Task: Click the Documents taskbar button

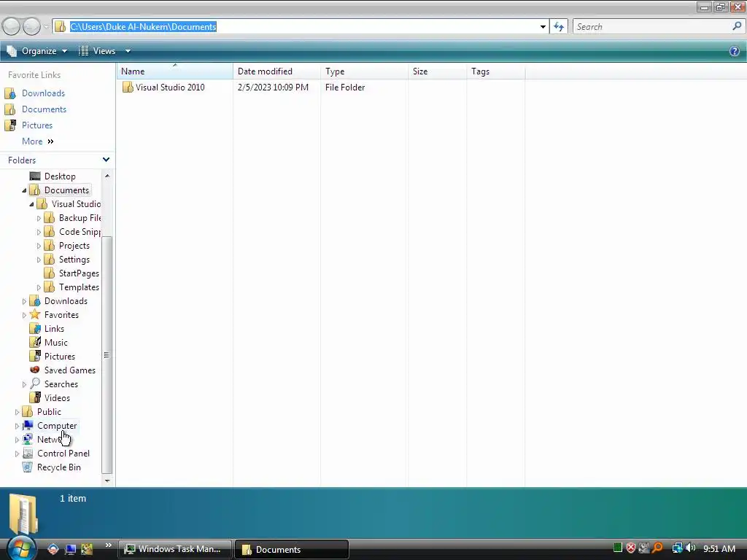Action: pyautogui.click(x=292, y=549)
